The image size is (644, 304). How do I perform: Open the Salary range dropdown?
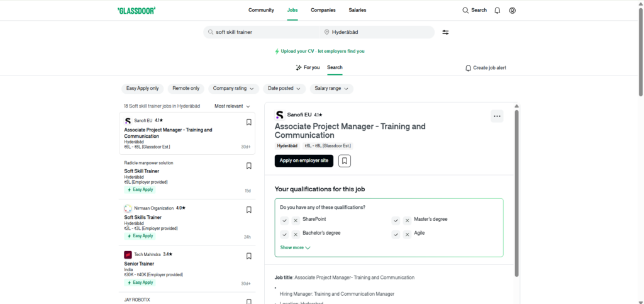pos(331,89)
